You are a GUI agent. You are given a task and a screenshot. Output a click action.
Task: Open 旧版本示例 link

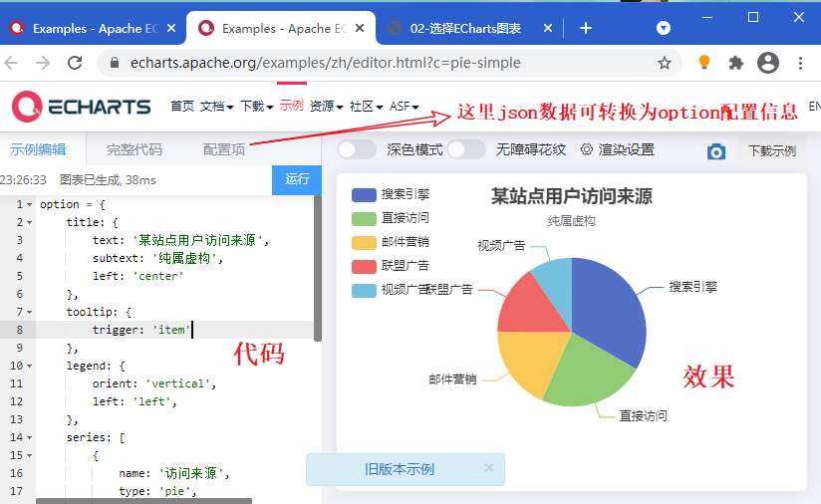[400, 469]
